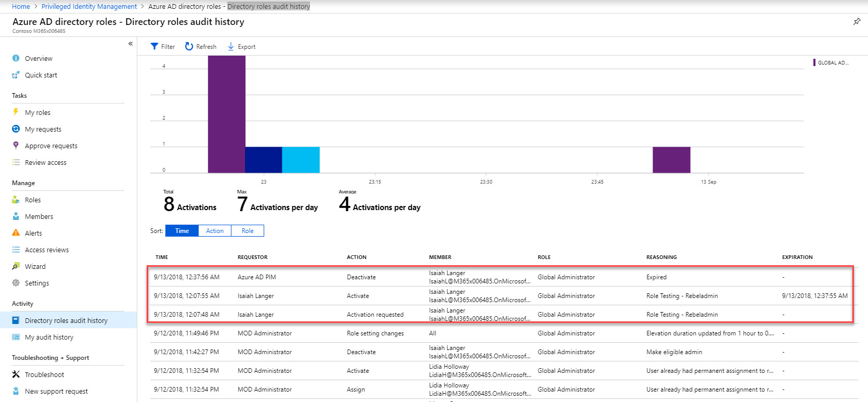Pin the blade with the pin icon
Image resolution: width=868 pixels, height=402 pixels.
tap(857, 21)
